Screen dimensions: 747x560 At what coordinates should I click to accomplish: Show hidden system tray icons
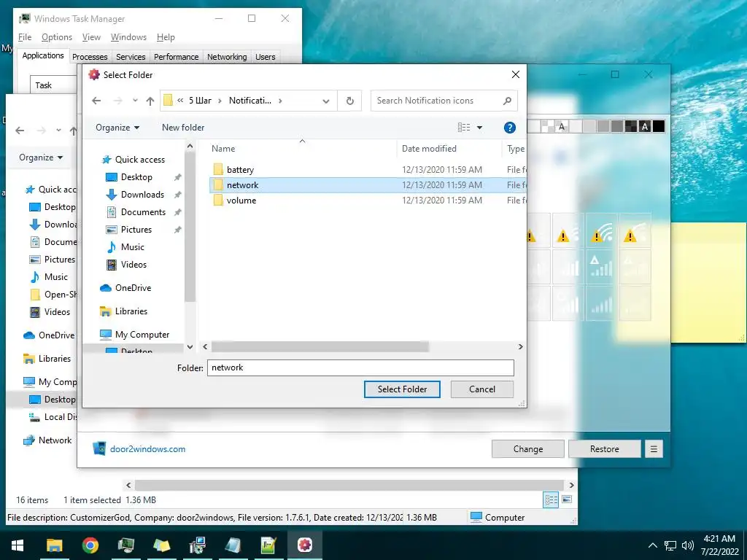click(x=653, y=545)
